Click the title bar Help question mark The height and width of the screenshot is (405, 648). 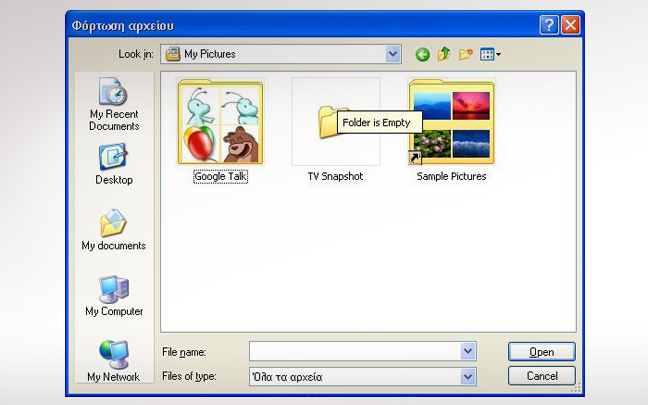point(549,25)
